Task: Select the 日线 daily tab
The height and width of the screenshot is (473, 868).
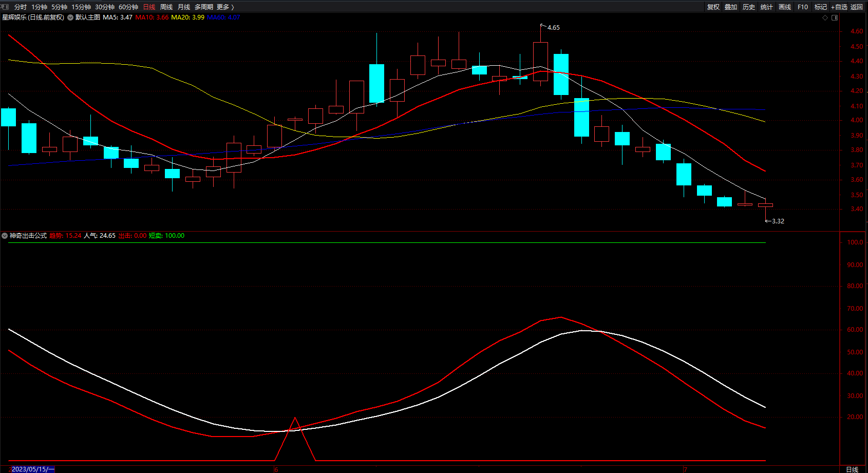Action: tap(149, 7)
